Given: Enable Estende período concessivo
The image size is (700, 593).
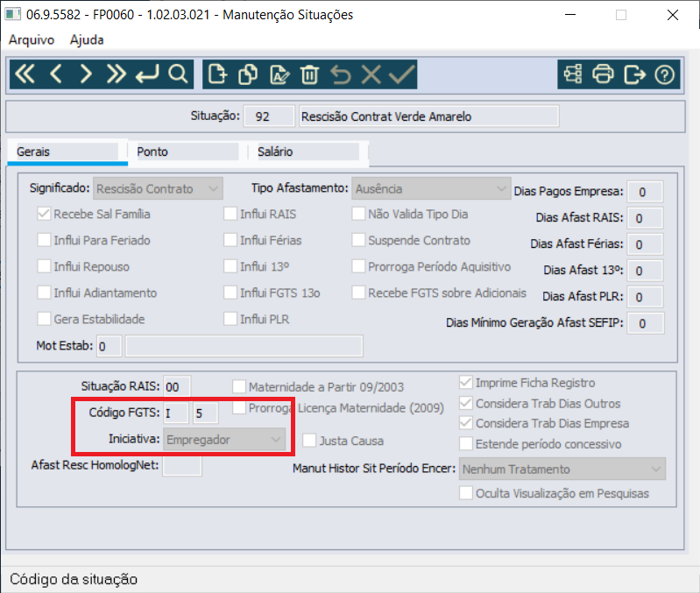Looking at the screenshot, I should [x=466, y=443].
